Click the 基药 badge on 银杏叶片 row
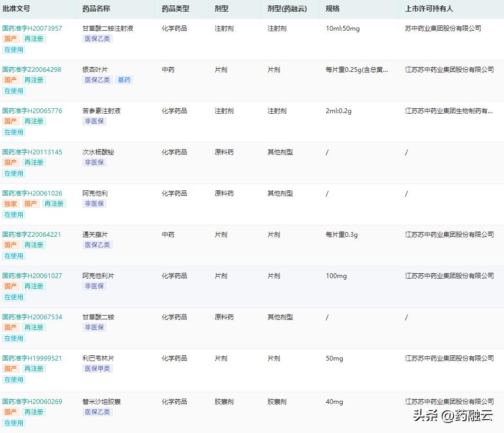The height and width of the screenshot is (433, 504). (x=124, y=80)
